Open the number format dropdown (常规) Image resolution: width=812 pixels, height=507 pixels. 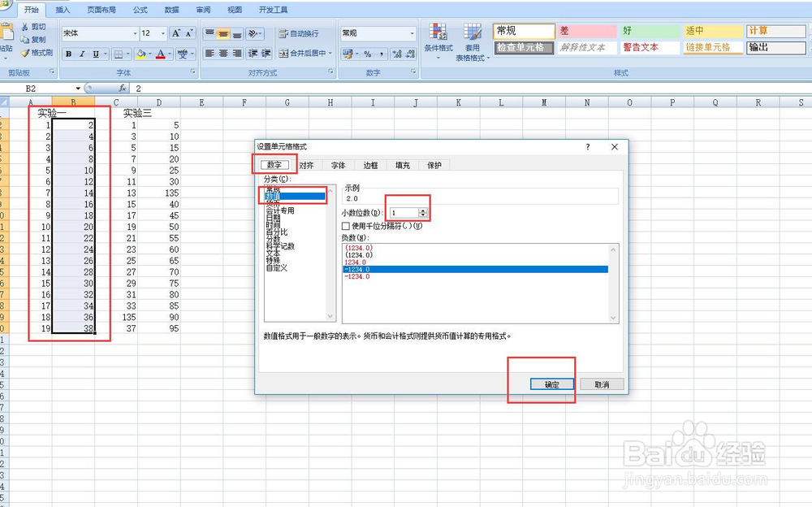[x=412, y=33]
